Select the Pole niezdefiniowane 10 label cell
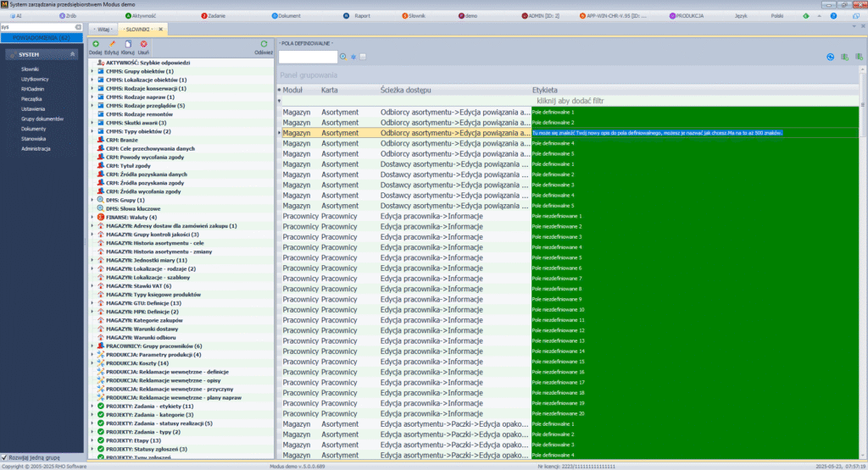 695,310
